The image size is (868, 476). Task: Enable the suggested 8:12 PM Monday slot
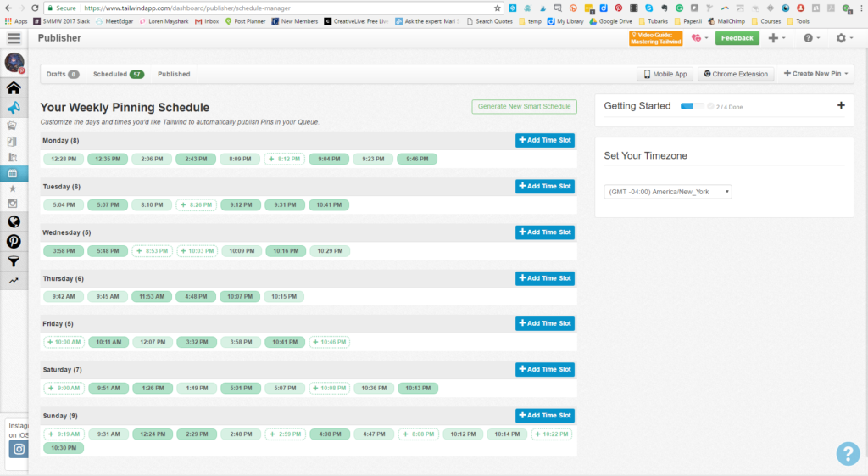click(x=284, y=159)
